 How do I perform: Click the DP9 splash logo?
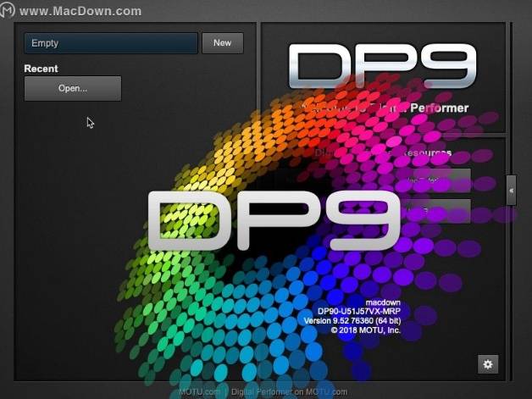click(x=274, y=220)
